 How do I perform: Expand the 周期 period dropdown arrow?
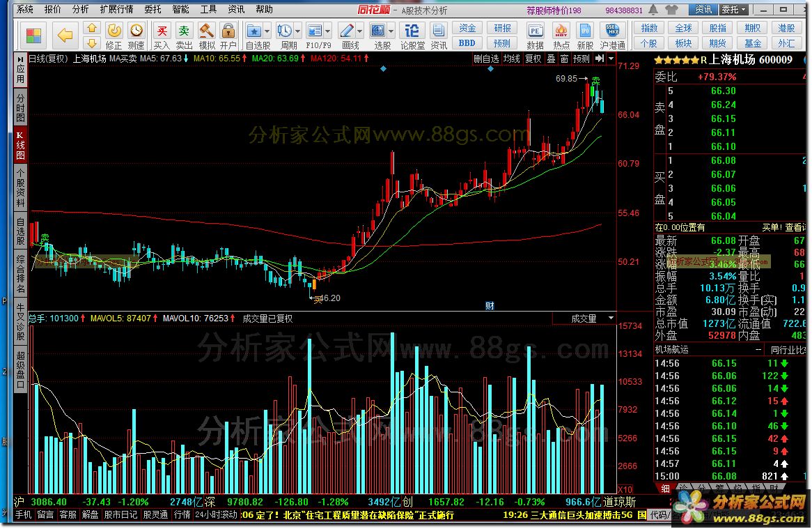[297, 31]
